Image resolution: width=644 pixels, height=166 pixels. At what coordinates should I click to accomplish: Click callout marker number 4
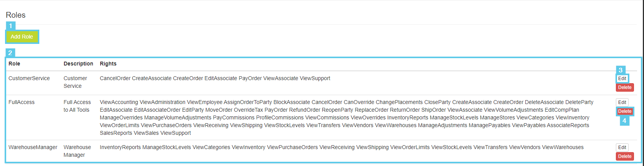(x=624, y=121)
